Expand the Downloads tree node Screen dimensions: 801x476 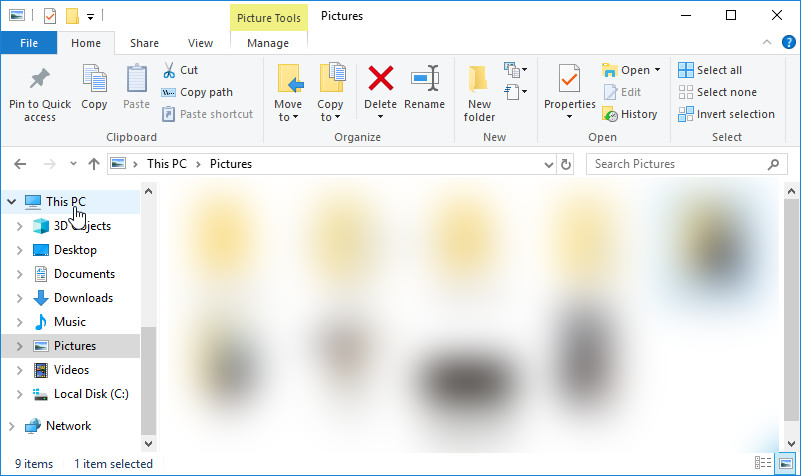click(19, 298)
